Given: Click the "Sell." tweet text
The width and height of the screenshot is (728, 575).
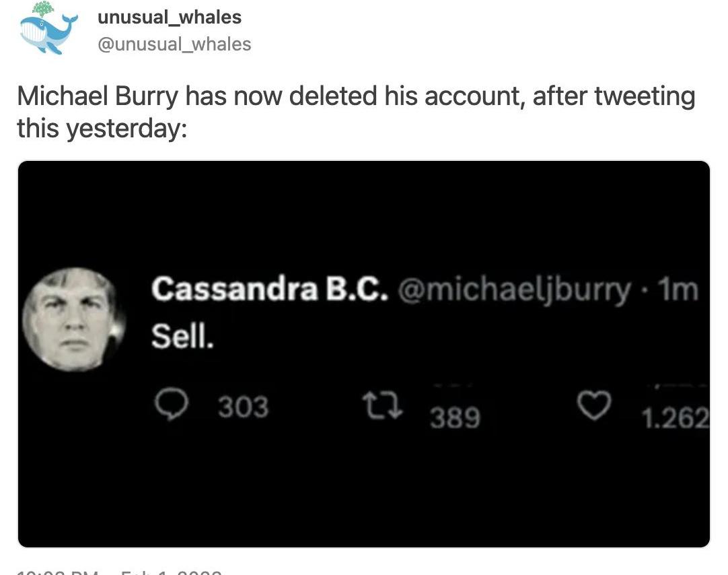Looking at the screenshot, I should point(182,336).
